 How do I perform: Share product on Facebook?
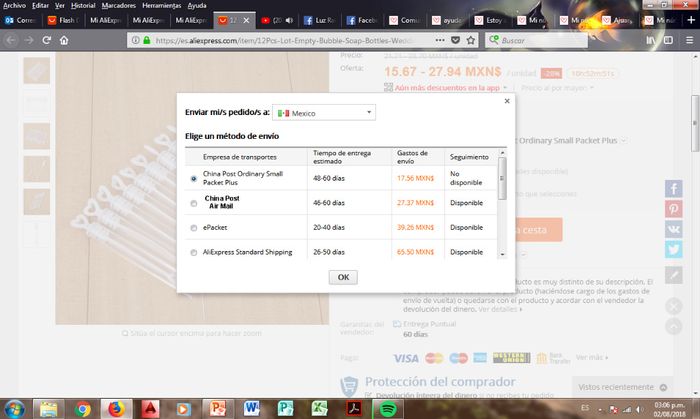click(674, 188)
